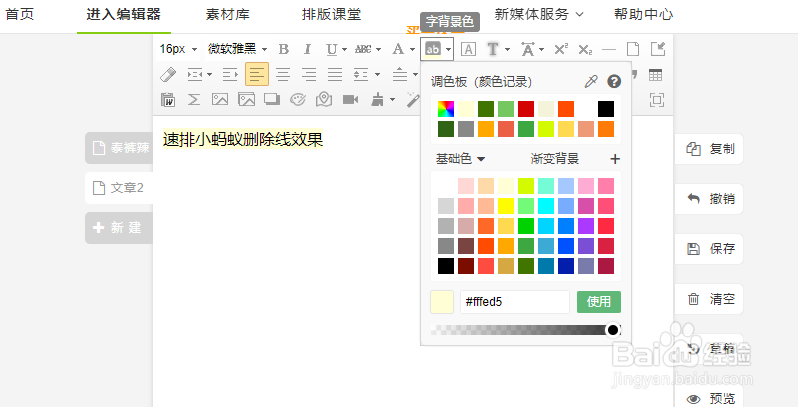The height and width of the screenshot is (407, 798).
Task: Click the 使用 button to apply the color
Action: (x=598, y=302)
